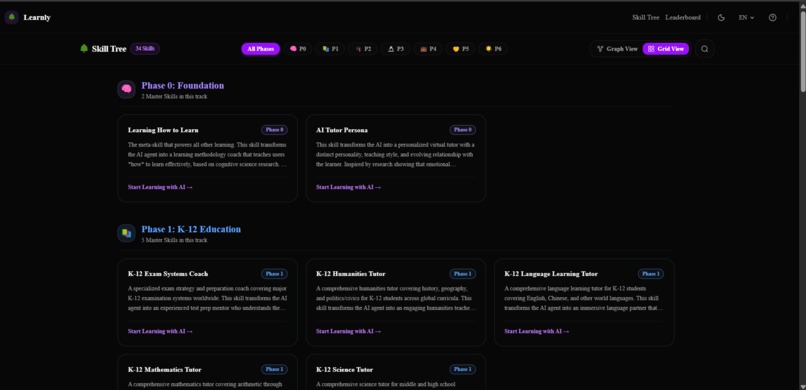Open the Leaderboard nav link
The image size is (806, 390).
click(683, 17)
